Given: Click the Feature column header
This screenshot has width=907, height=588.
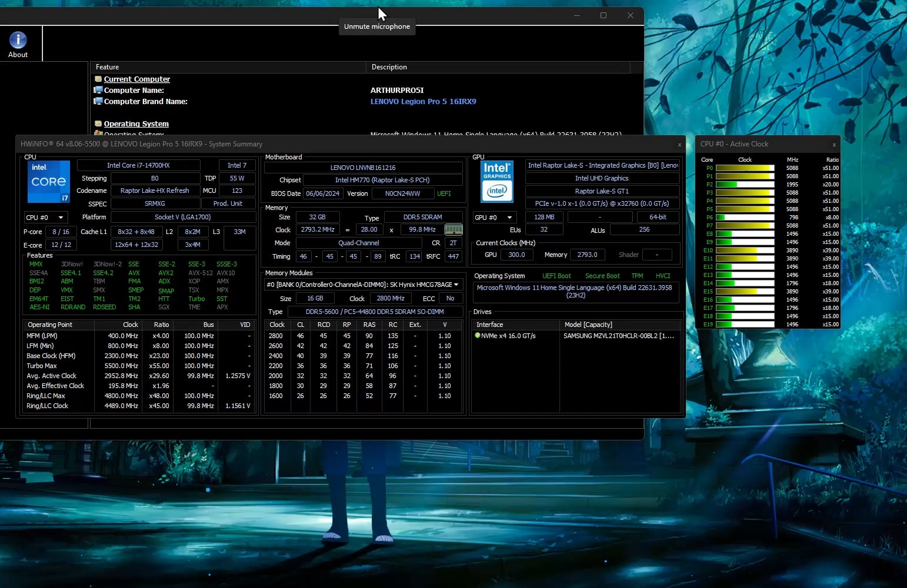Looking at the screenshot, I should tap(228, 67).
